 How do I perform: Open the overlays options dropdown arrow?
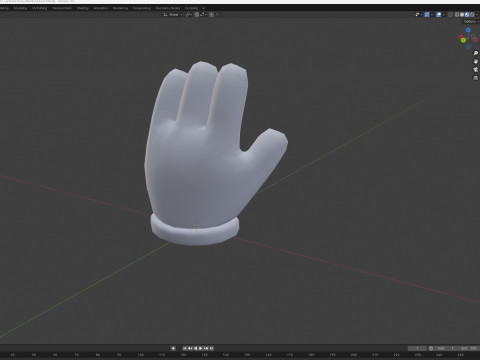444,15
